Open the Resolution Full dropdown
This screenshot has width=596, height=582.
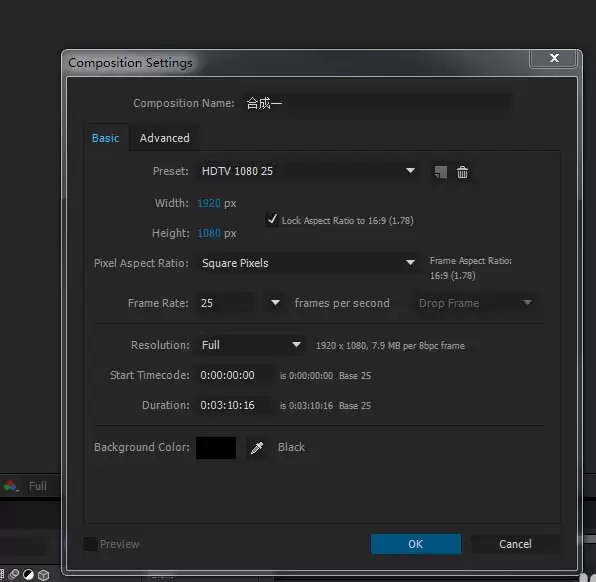click(x=250, y=345)
